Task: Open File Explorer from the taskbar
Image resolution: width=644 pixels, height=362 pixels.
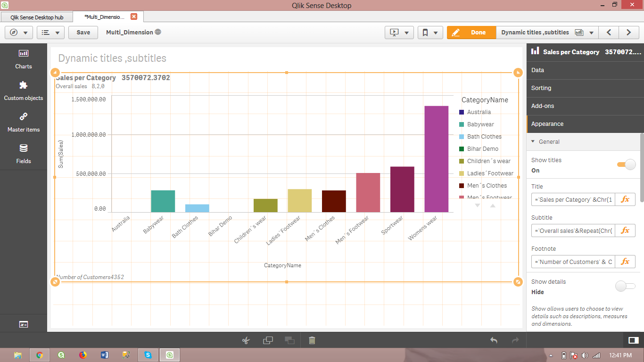Action: click(18, 355)
